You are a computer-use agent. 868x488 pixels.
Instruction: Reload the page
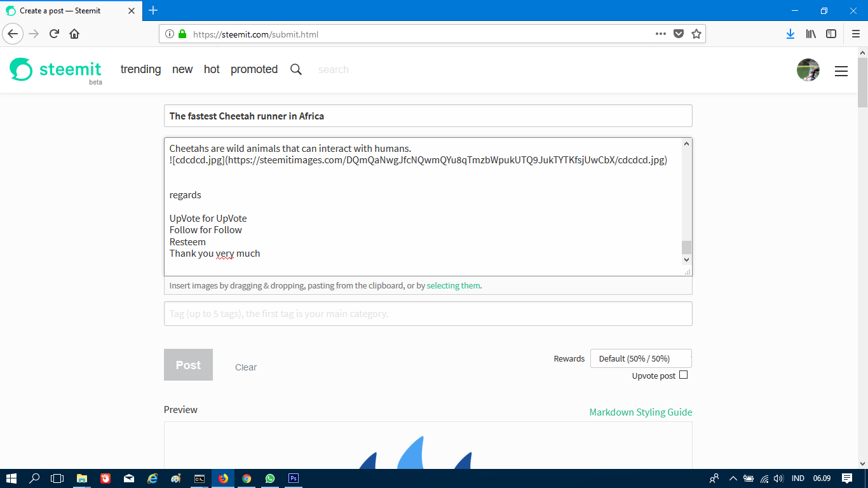pos(54,34)
